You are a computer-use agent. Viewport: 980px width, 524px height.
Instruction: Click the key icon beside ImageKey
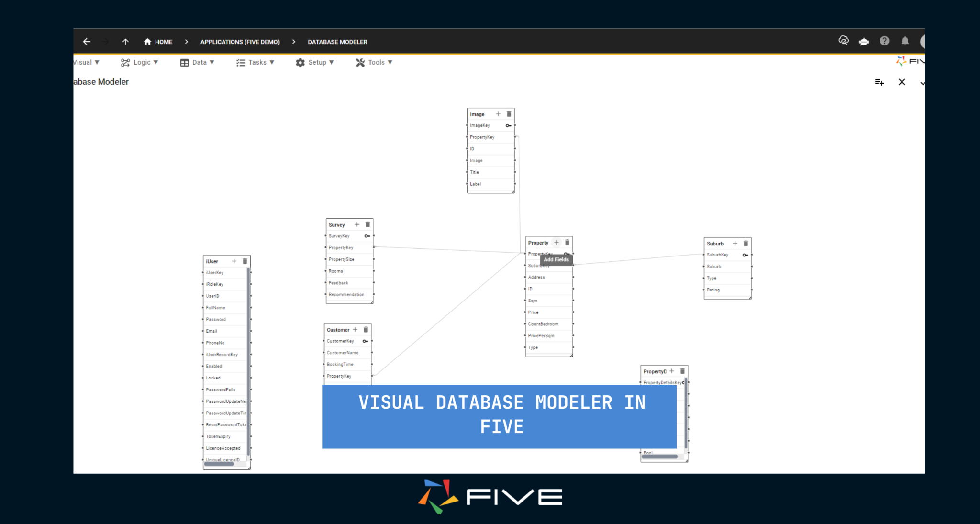click(509, 125)
